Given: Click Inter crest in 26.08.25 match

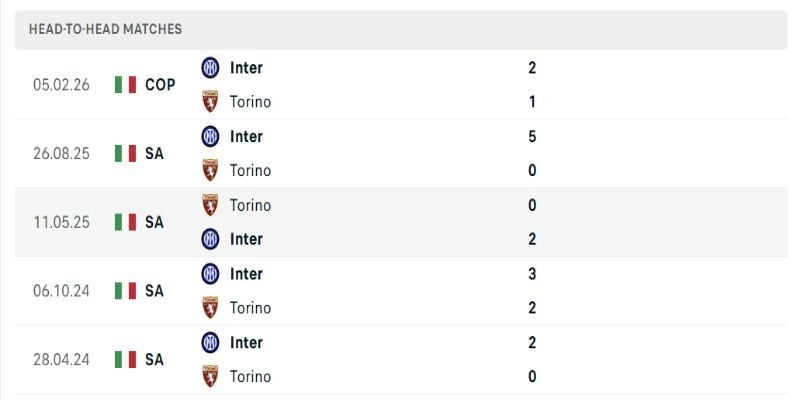Looking at the screenshot, I should coord(210,136).
